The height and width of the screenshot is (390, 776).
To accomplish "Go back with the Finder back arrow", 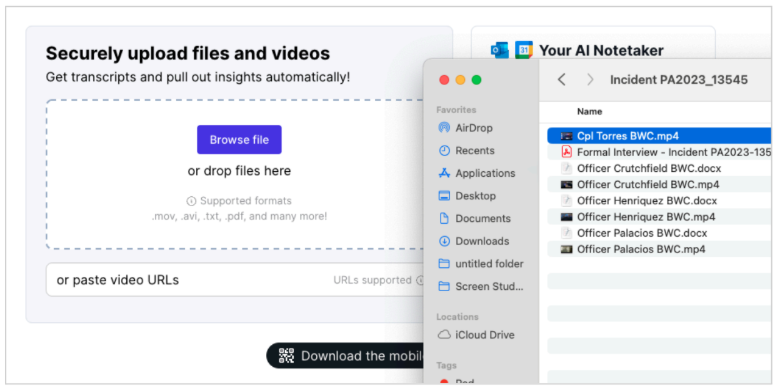I will tap(561, 79).
